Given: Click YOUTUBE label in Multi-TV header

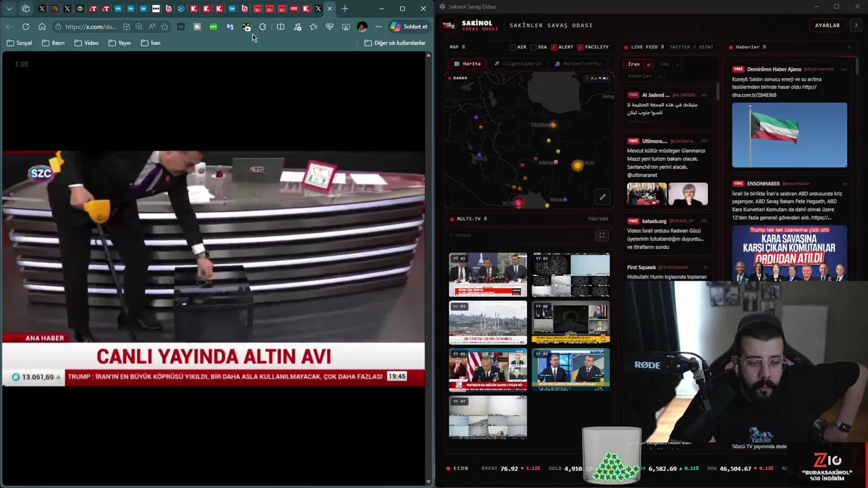Looking at the screenshot, I should [598, 219].
